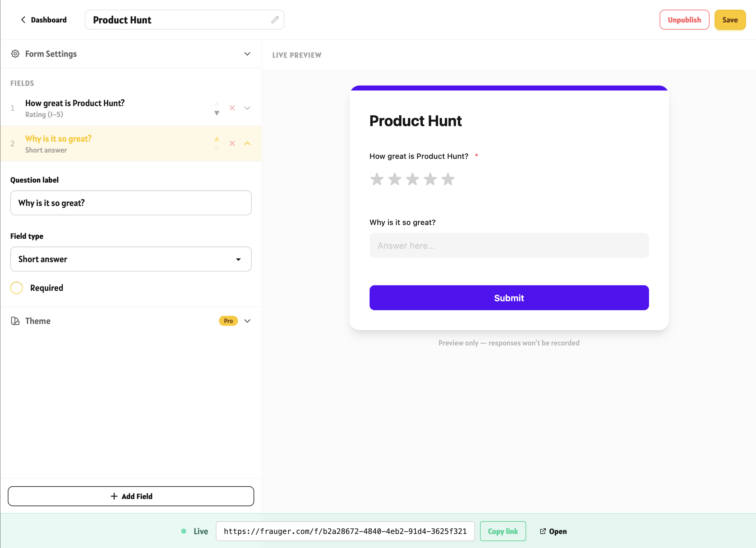
Task: Click the Form Settings label
Action: click(51, 54)
